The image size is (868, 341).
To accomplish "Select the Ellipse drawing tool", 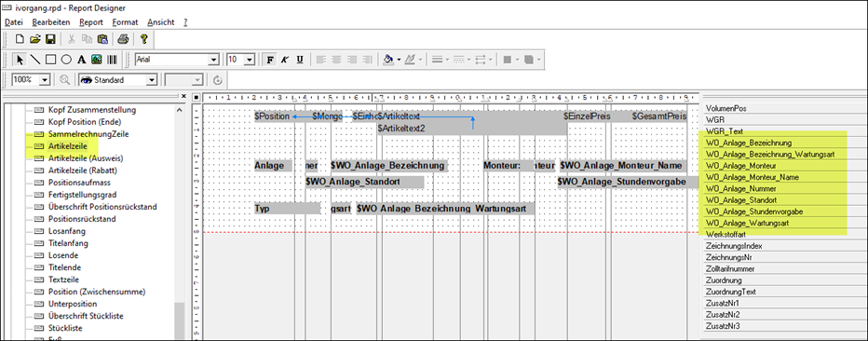I will pyautogui.click(x=66, y=60).
